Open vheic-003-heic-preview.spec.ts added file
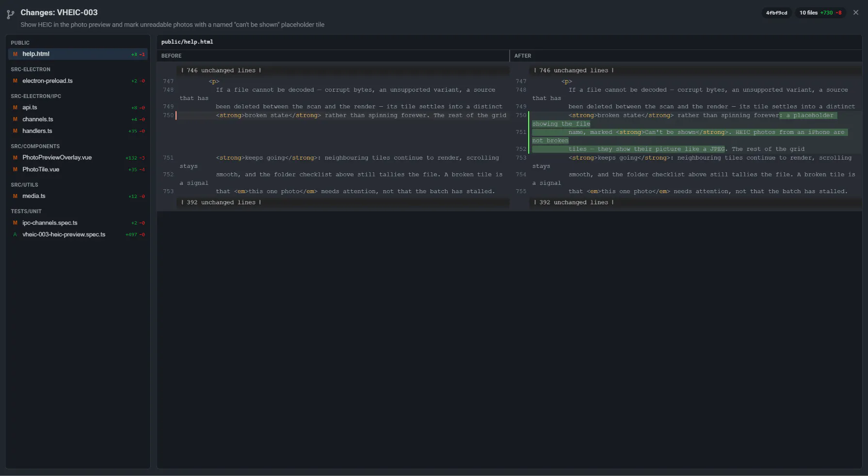 click(x=78, y=234)
